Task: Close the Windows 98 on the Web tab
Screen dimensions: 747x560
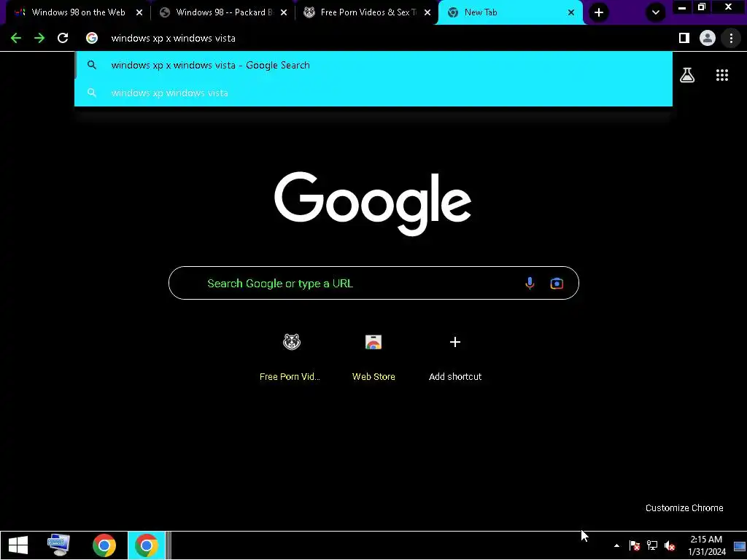Action: [x=139, y=13]
